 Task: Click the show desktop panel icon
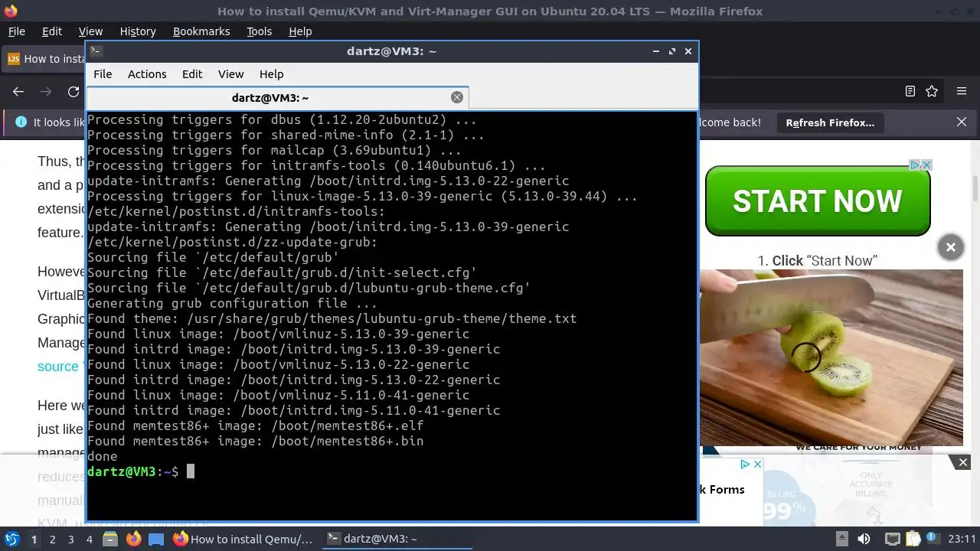coord(156,539)
